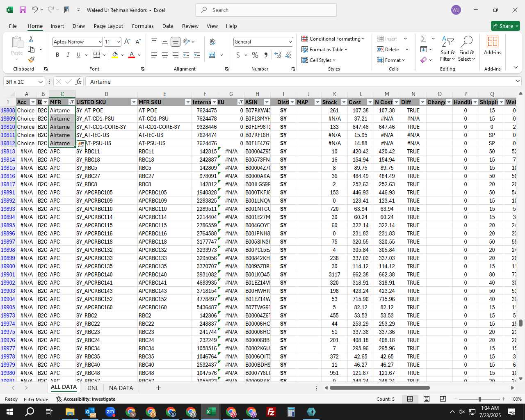Click the Fill Color bucket icon
Image resolution: width=525 pixels, height=420 pixels.
(115, 55)
